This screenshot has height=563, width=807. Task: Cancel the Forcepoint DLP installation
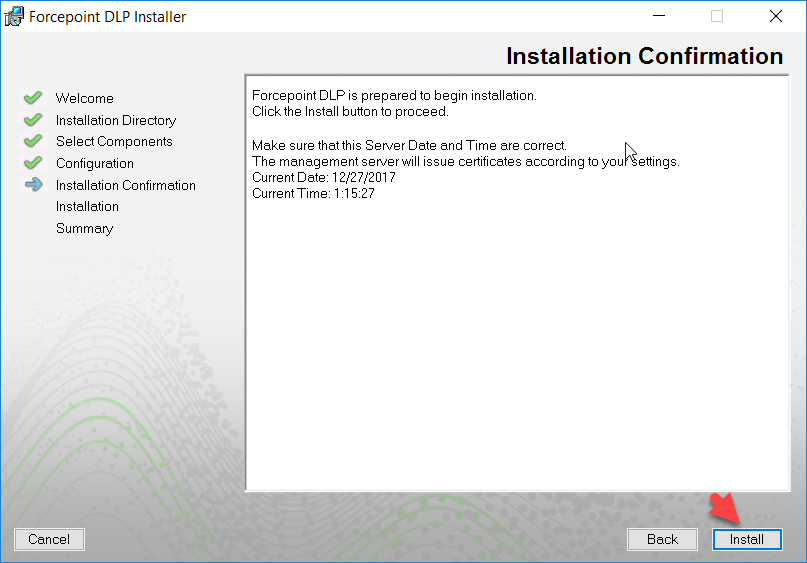click(x=49, y=539)
